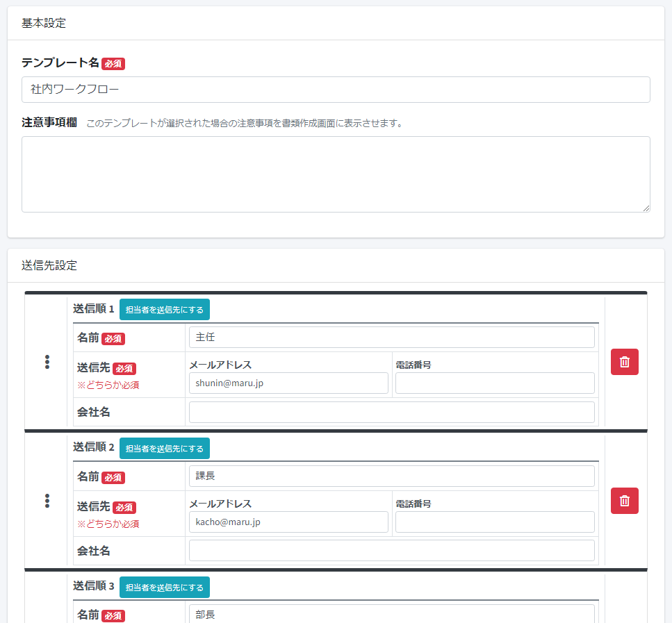This screenshot has width=672, height=623.
Task: Click the 送信順 1 label
Action: tap(93, 309)
